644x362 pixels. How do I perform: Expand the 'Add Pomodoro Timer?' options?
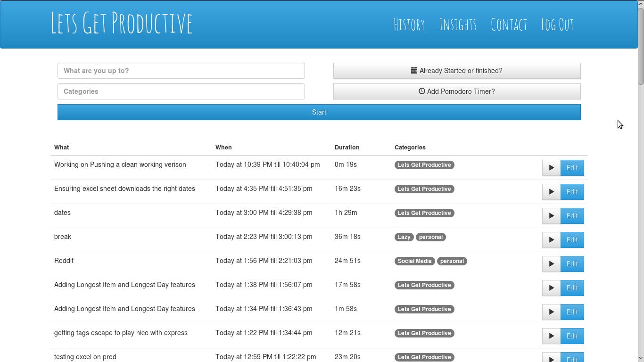tap(457, 91)
